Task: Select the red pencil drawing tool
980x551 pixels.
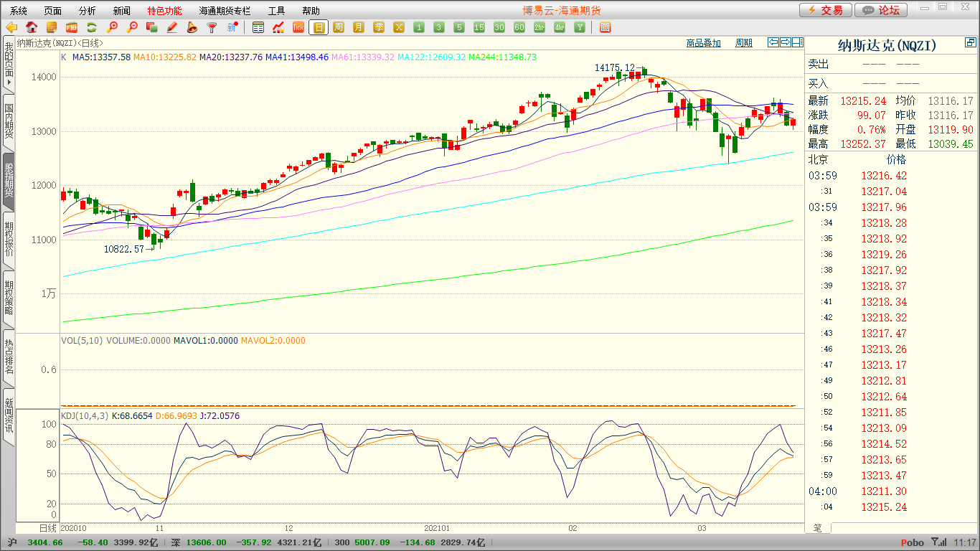Action: click(x=172, y=27)
